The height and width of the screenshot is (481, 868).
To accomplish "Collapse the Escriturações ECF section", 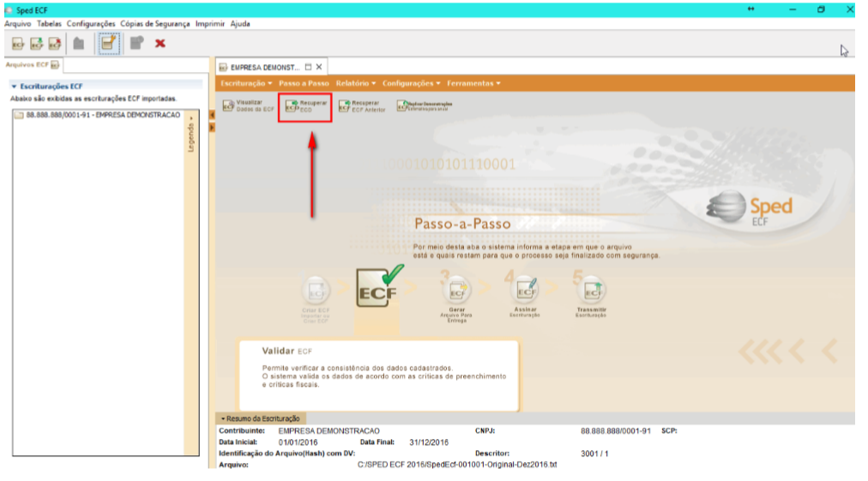I will [x=15, y=87].
